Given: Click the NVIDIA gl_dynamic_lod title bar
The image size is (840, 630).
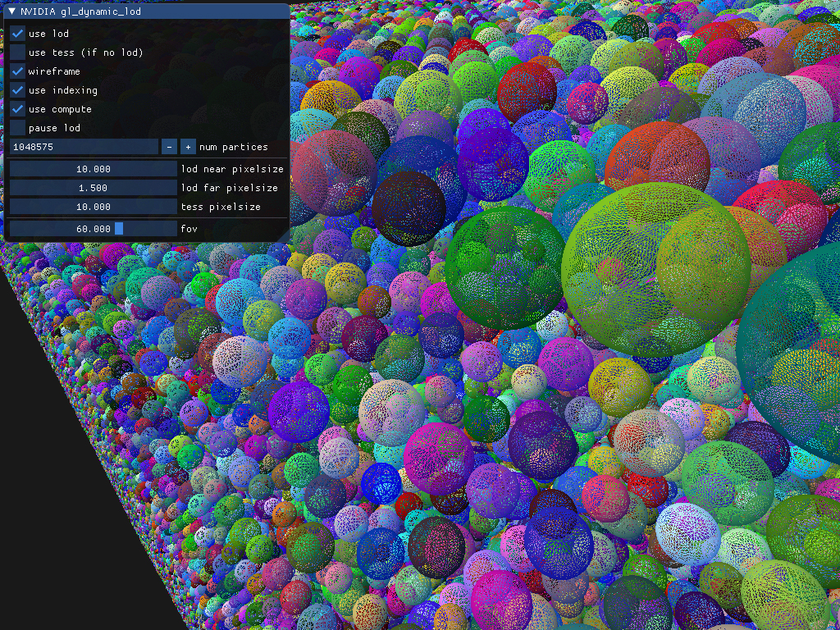Looking at the screenshot, I should click(148, 11).
